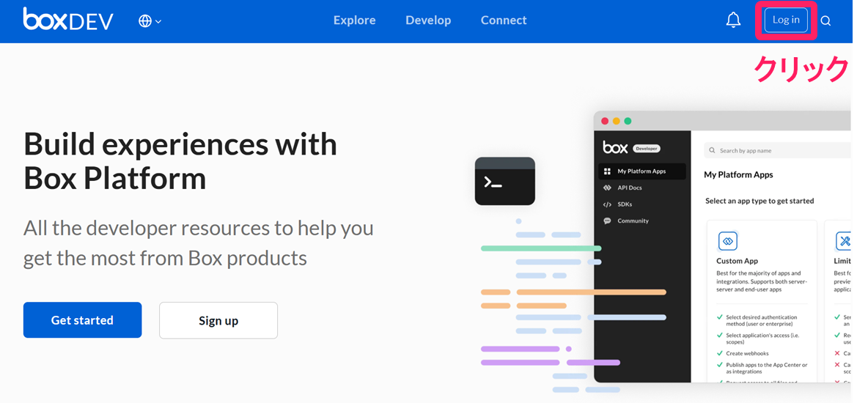Click the Sign up button
Viewport: 868px width, 403px height.
pos(218,320)
